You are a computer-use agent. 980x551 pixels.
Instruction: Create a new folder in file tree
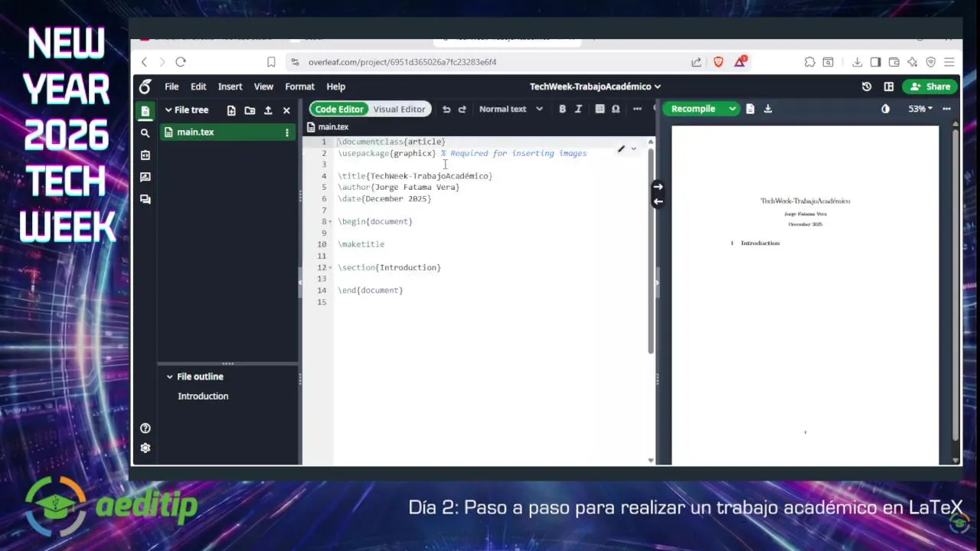250,110
